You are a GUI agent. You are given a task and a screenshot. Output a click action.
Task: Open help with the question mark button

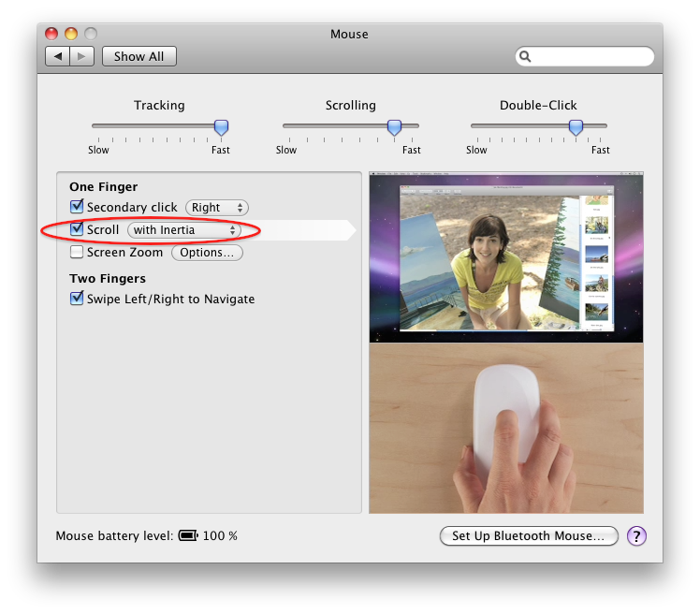636,536
